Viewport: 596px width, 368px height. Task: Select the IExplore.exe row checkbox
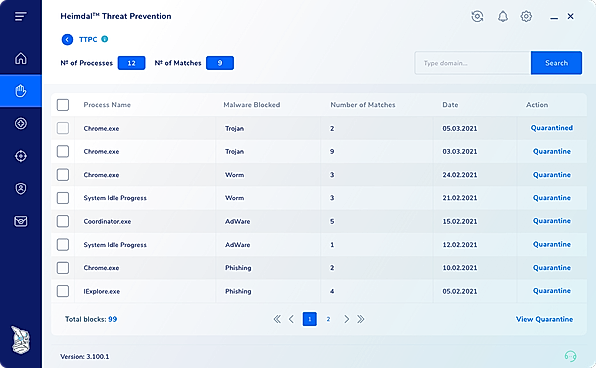point(63,291)
